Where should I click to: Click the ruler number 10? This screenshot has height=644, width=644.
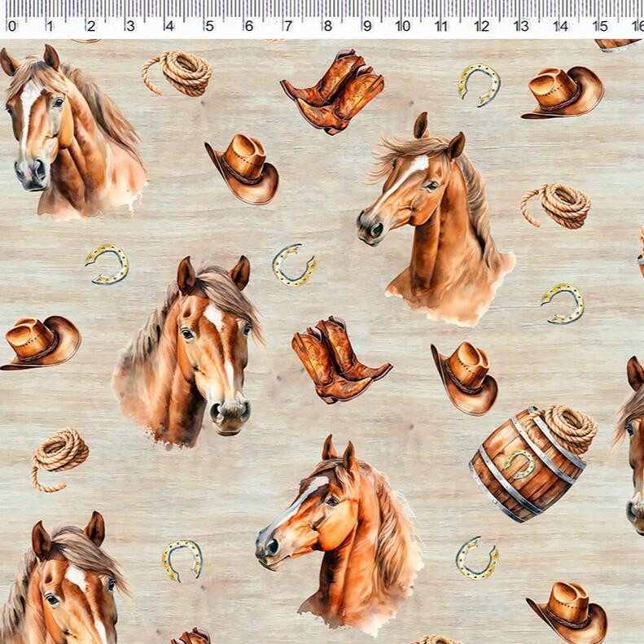pyautogui.click(x=403, y=26)
